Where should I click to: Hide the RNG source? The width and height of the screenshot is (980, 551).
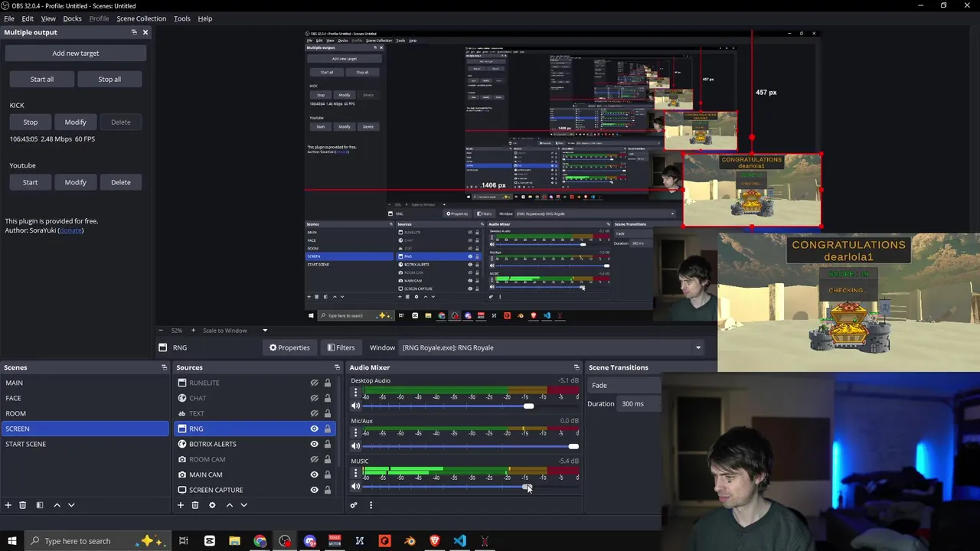pos(314,429)
